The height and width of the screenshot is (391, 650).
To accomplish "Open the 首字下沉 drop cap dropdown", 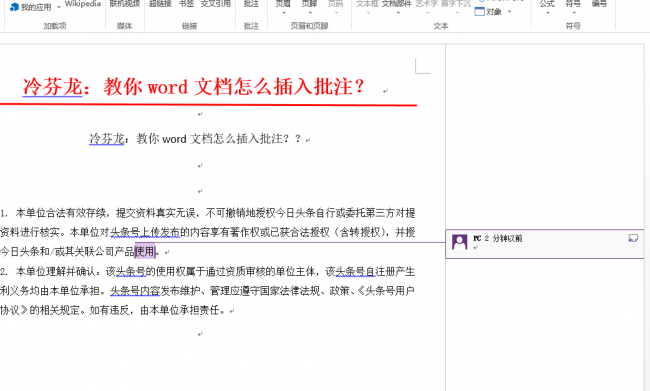I will click(x=456, y=7).
